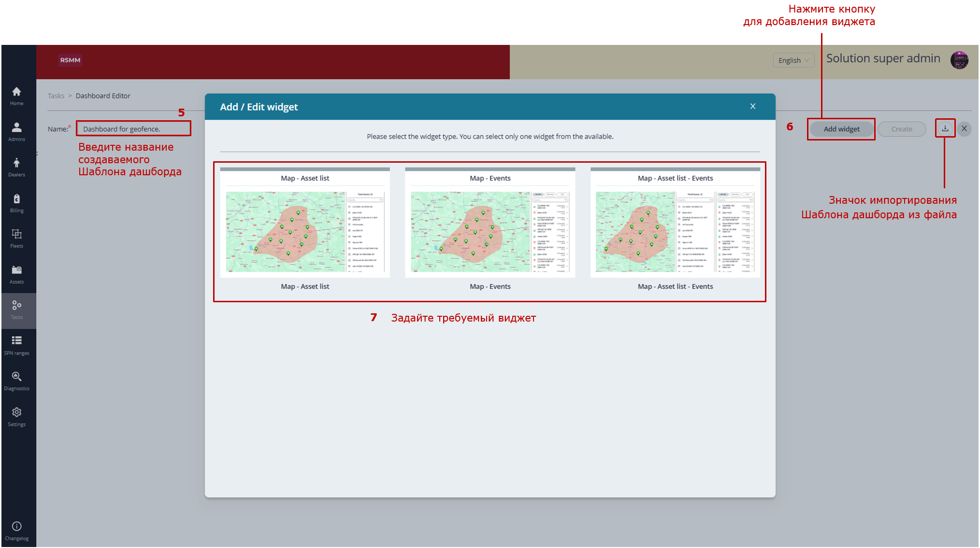The image size is (980, 548).
Task: Click the dashboard Name input field
Action: [x=133, y=129]
